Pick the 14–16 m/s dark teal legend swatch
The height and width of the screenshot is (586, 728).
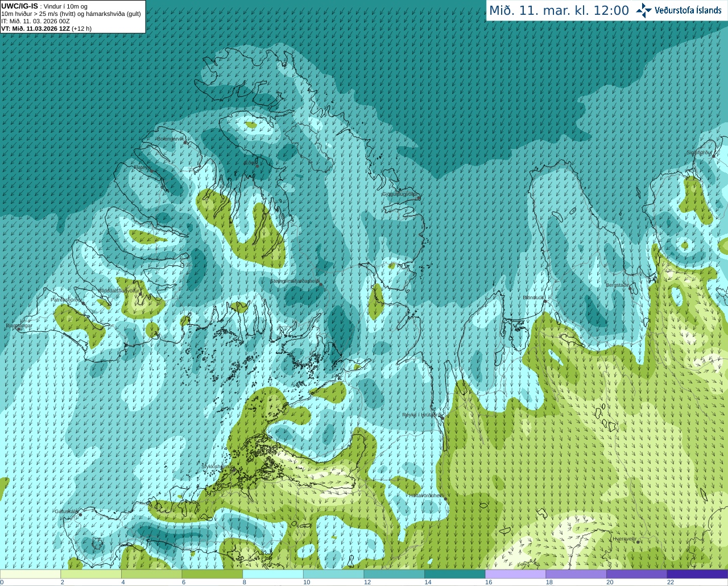pos(455,574)
